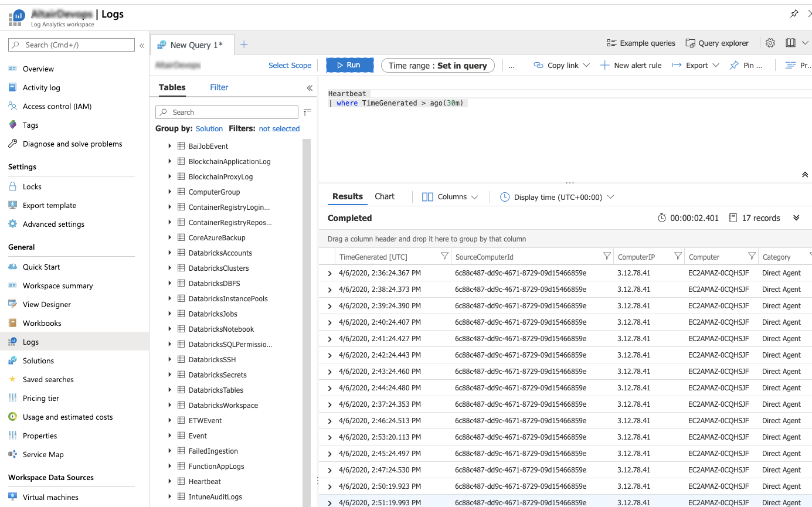Screen dimensions: 812x507
Task: Expand the results details chevron
Action: tap(796, 218)
